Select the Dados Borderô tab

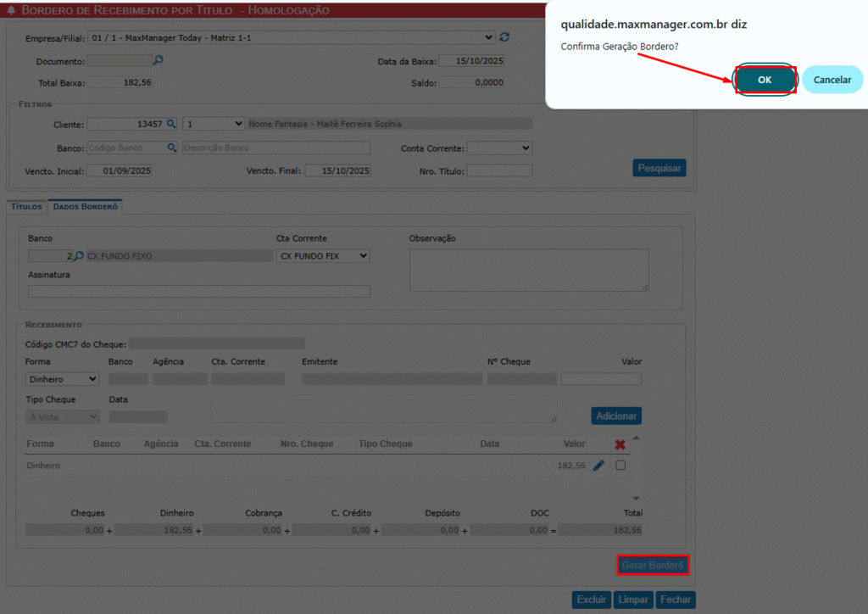[x=86, y=206]
